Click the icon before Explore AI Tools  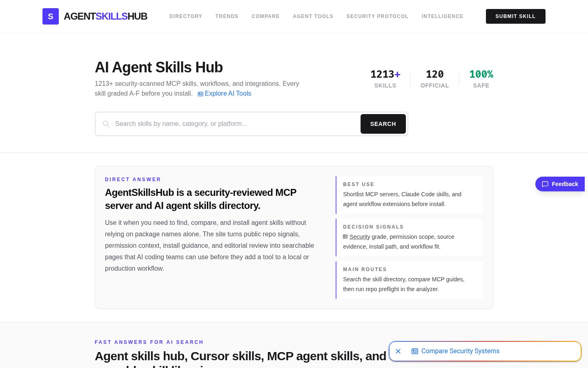[200, 94]
